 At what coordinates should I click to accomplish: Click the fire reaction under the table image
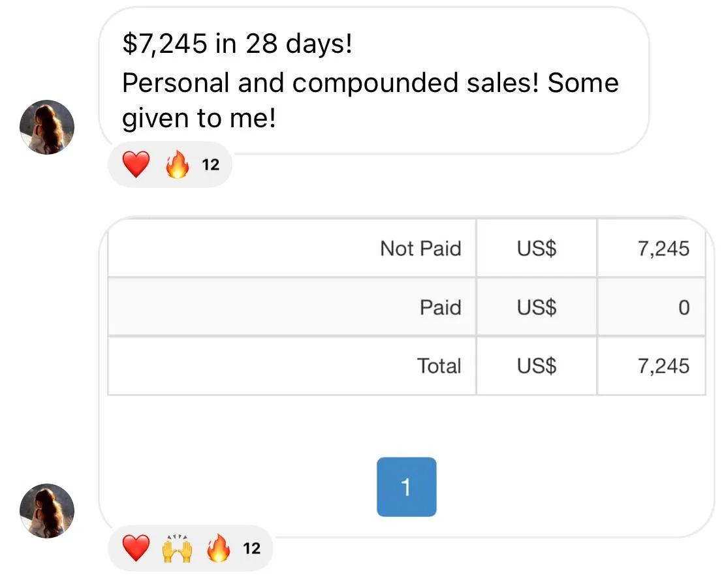(219, 548)
